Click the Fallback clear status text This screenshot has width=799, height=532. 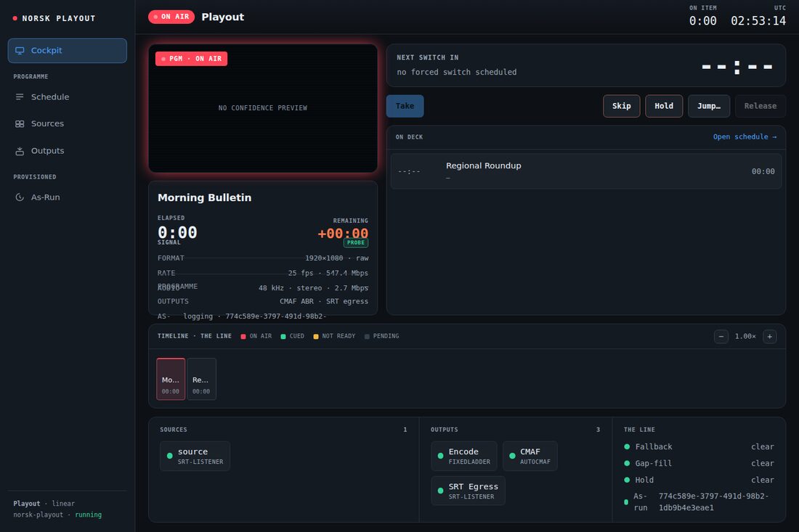pyautogui.click(x=762, y=446)
